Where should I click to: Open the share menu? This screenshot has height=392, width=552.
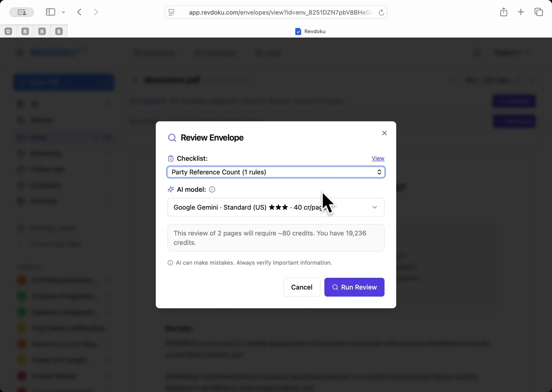(x=503, y=12)
